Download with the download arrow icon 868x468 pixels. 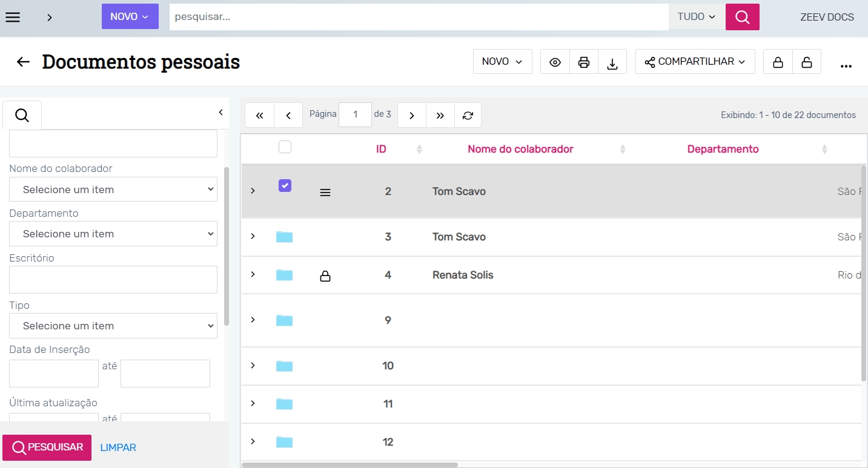(x=612, y=62)
